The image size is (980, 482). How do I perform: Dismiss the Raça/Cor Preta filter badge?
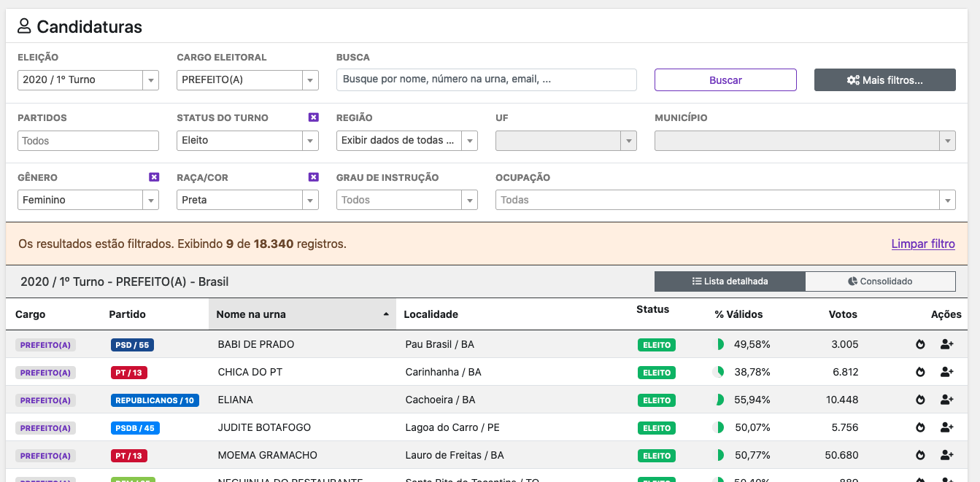click(313, 176)
